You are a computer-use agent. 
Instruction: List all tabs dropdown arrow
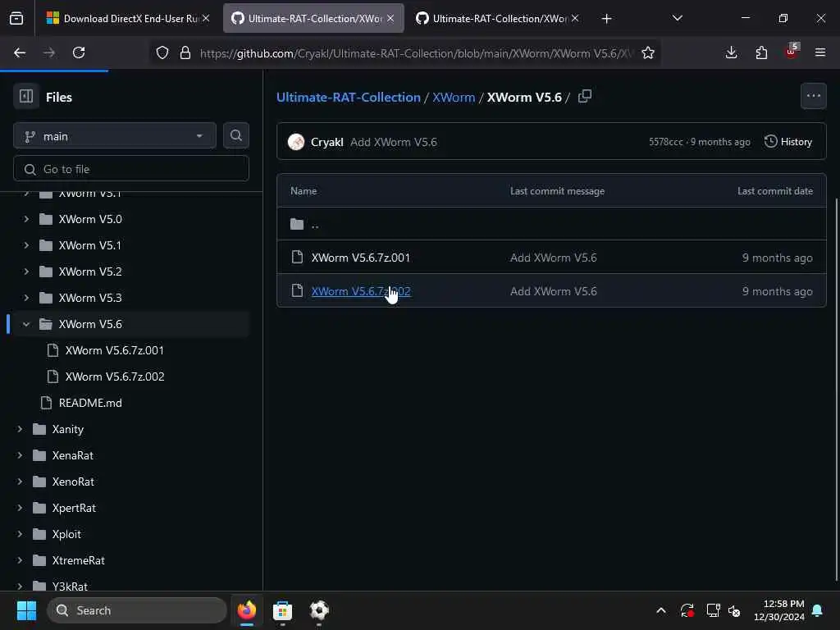[677, 18]
